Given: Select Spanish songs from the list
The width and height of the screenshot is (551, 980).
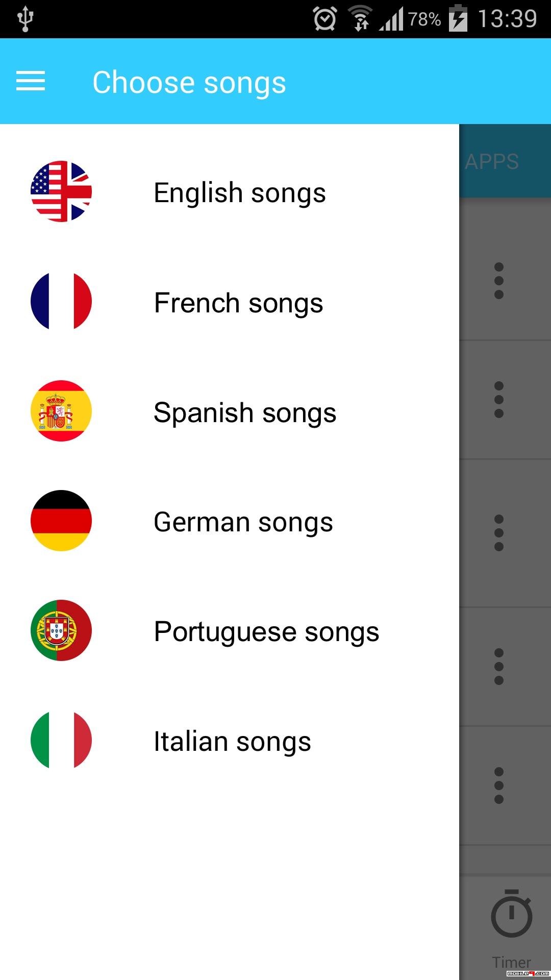Looking at the screenshot, I should click(245, 412).
